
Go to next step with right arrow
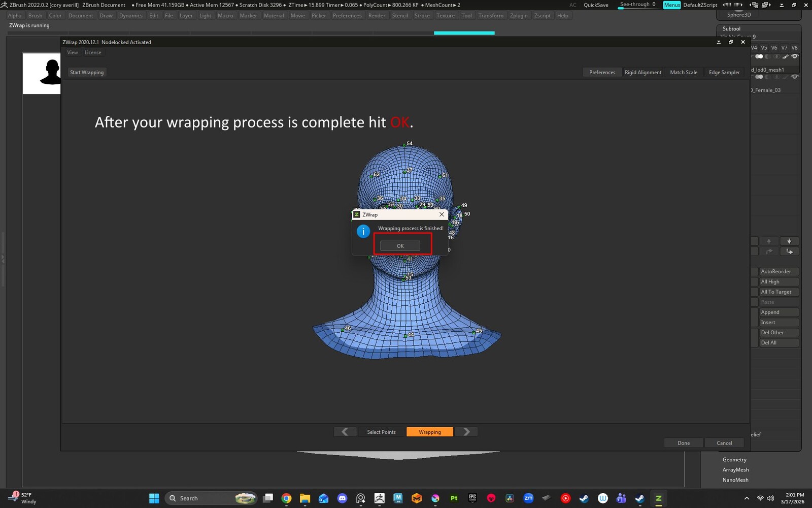coord(466,432)
